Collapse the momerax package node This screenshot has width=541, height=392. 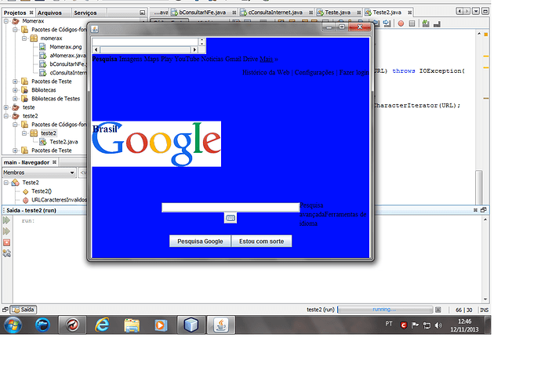[x=24, y=38]
